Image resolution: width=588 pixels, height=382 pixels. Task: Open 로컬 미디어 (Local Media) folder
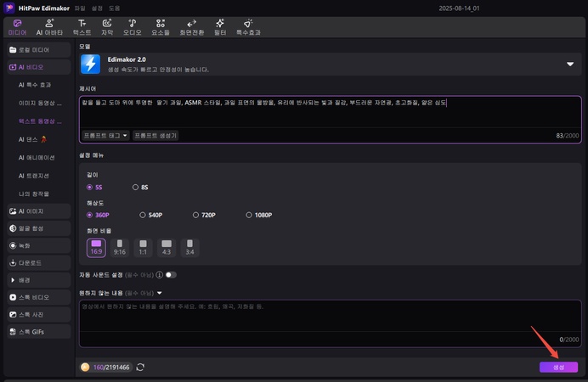[38, 50]
